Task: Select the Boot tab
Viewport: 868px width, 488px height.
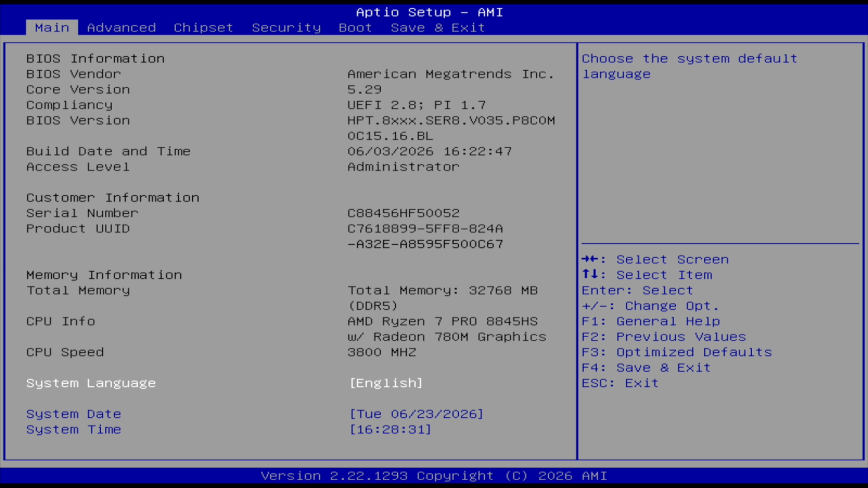Action: click(355, 27)
